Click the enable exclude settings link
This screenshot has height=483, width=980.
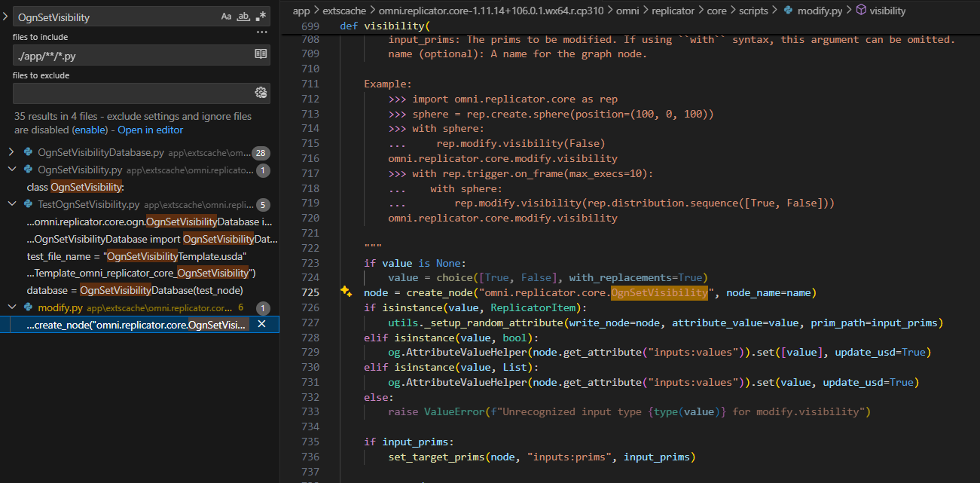click(90, 130)
